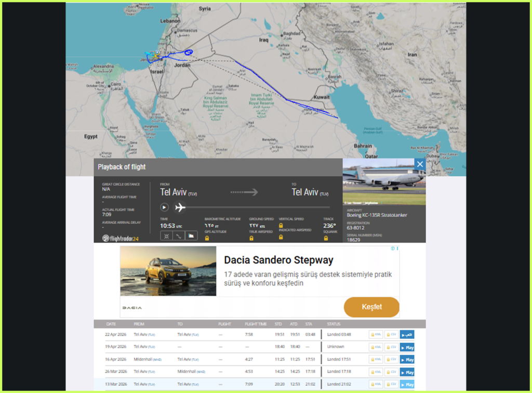This screenshot has height=393, width=532.
Task: Click the From airport Tel Aviv in playback header
Action: [178, 192]
